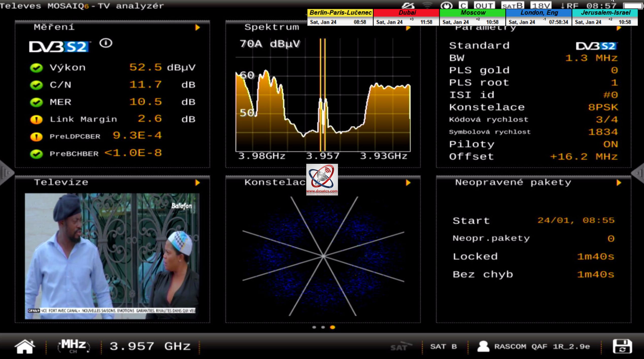The image size is (644, 359).
Task: Click the user profile RASCOM QAF icon
Action: click(x=483, y=346)
